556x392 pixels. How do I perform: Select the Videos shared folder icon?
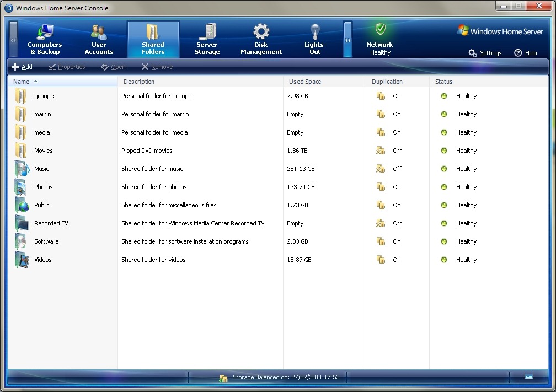22,260
